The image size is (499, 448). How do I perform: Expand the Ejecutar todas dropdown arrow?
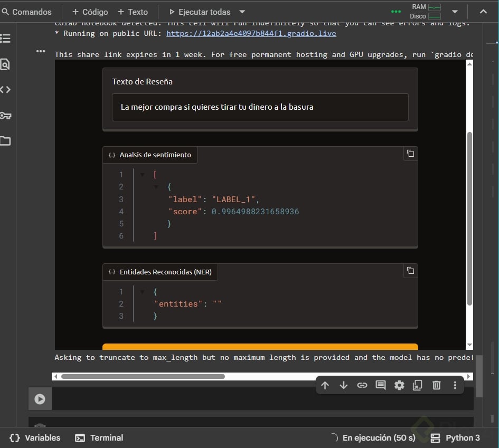(x=242, y=12)
